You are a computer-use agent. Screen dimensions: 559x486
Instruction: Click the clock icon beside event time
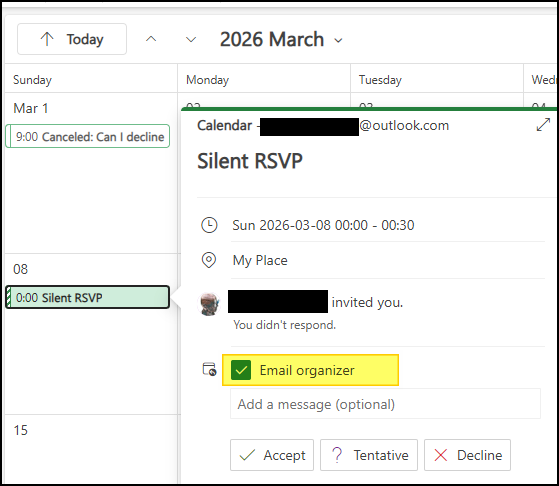tap(209, 225)
